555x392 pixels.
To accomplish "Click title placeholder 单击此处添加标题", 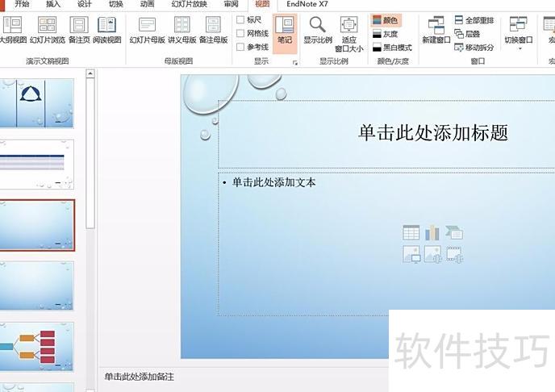I will coord(433,133).
